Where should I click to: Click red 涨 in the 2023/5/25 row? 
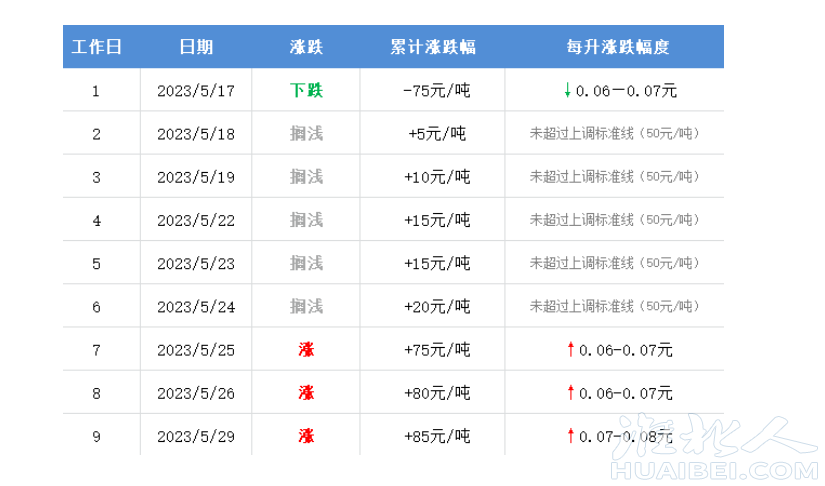coord(306,350)
